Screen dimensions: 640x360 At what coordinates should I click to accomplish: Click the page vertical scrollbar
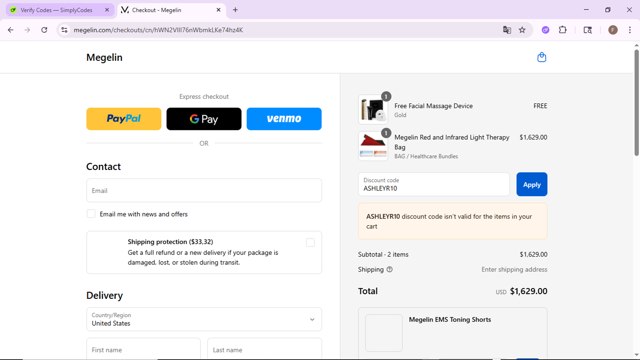pyautogui.click(x=636, y=102)
